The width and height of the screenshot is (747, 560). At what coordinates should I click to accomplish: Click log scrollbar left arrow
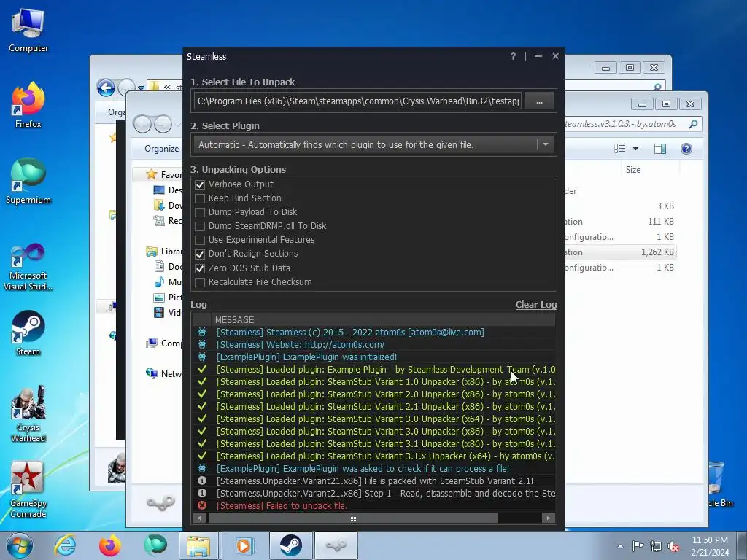point(199,518)
